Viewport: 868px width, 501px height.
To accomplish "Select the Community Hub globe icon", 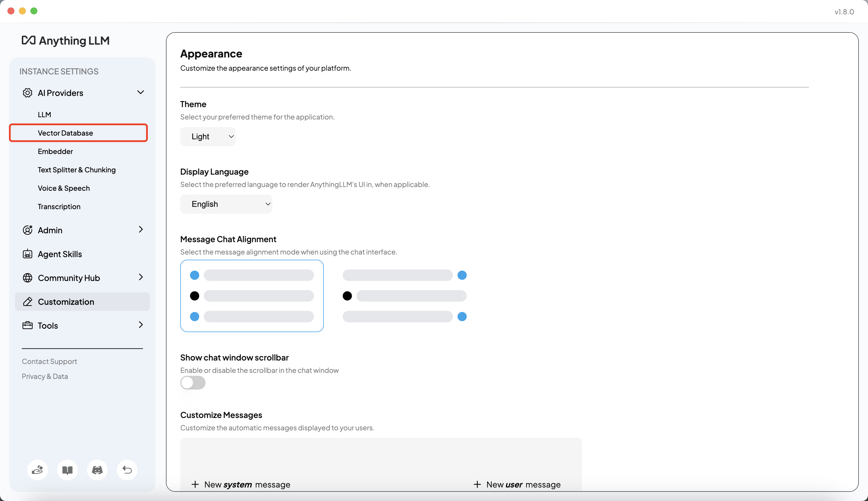I will point(28,278).
